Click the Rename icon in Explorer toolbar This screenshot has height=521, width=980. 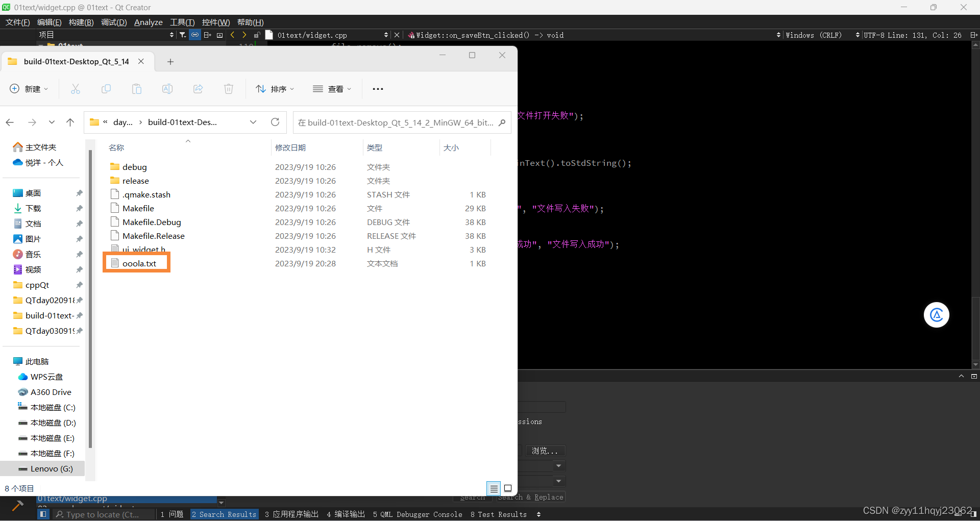pyautogui.click(x=167, y=88)
